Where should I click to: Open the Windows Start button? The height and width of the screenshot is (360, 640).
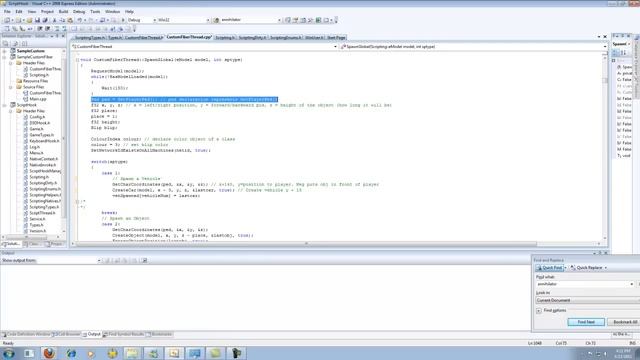point(9,353)
